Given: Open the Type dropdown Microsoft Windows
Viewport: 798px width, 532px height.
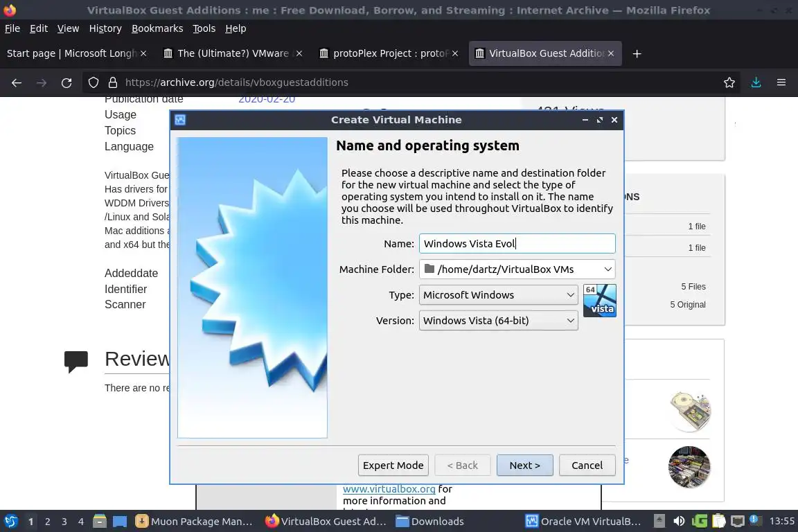Looking at the screenshot, I should (x=498, y=295).
